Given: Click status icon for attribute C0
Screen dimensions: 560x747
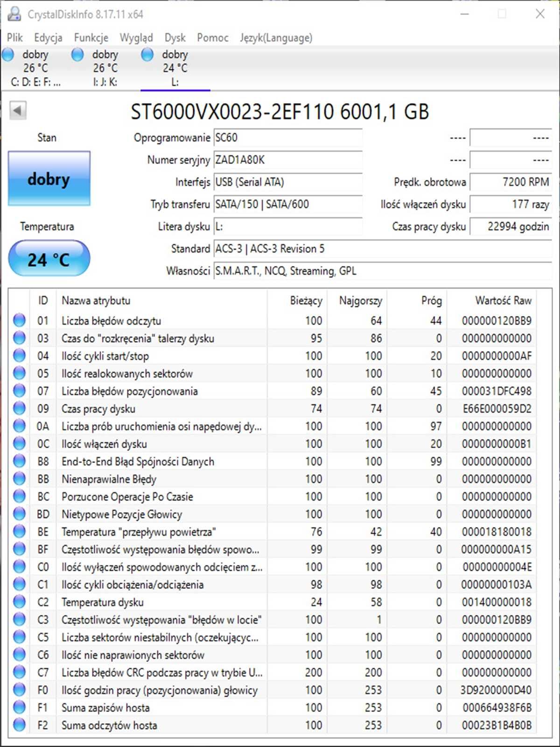Looking at the screenshot, I should (x=19, y=566).
